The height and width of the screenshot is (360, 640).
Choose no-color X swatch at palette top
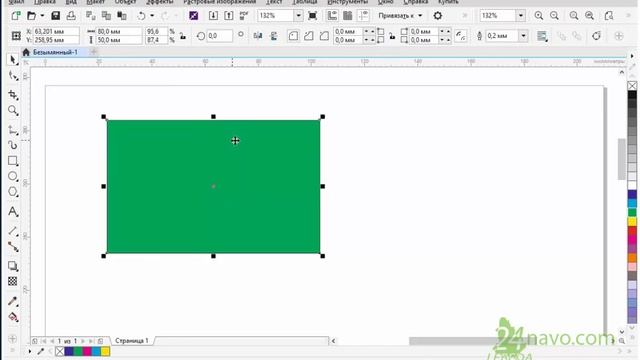point(632,86)
